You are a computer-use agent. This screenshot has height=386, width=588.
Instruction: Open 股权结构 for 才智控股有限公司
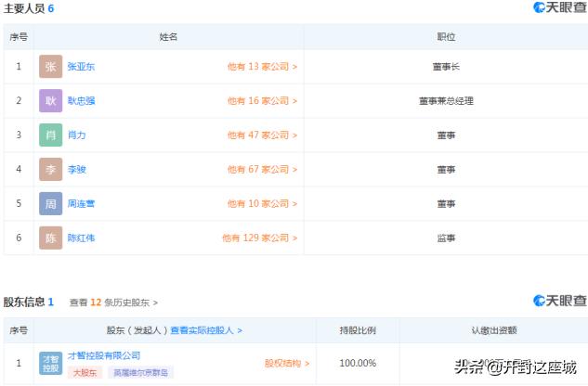click(x=287, y=363)
